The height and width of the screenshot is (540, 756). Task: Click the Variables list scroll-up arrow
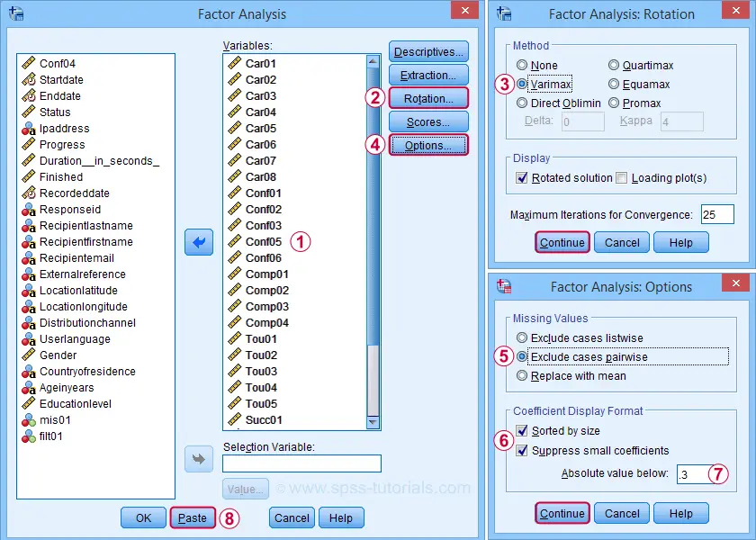pyautogui.click(x=373, y=61)
